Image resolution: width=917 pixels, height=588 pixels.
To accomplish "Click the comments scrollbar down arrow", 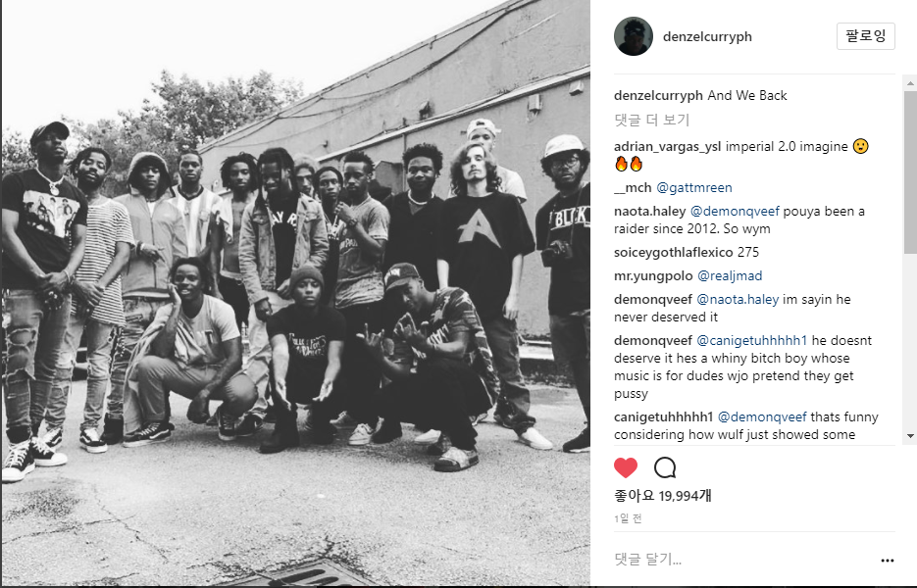I will click(910, 436).
